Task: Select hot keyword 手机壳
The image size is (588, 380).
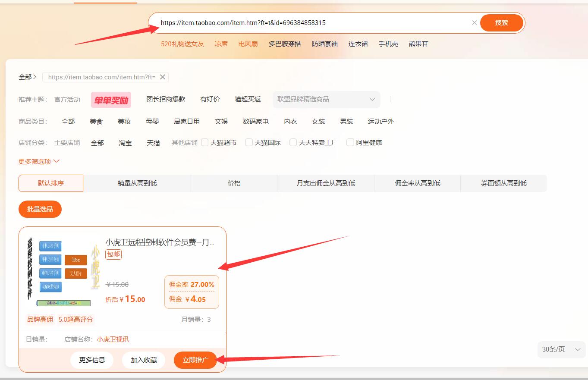Action: pyautogui.click(x=388, y=44)
